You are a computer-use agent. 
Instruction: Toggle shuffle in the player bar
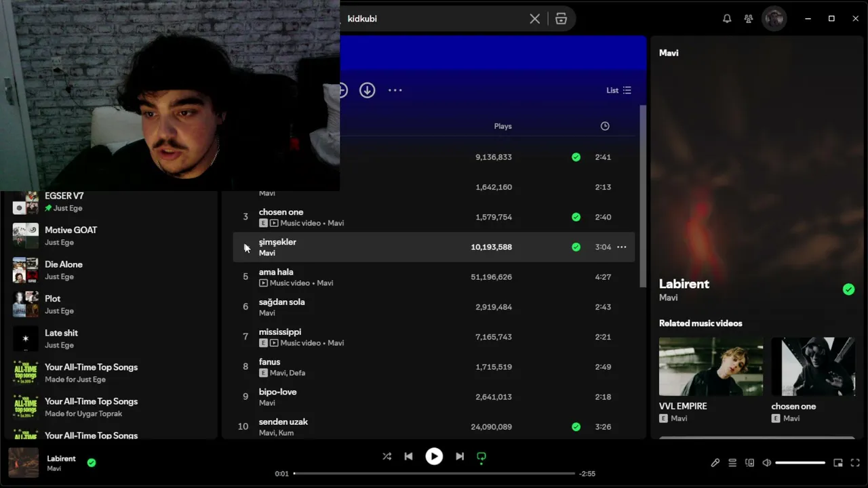pyautogui.click(x=387, y=457)
